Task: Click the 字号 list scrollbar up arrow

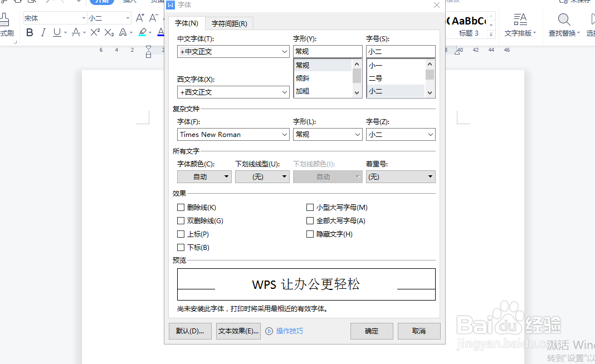Action: 430,64
